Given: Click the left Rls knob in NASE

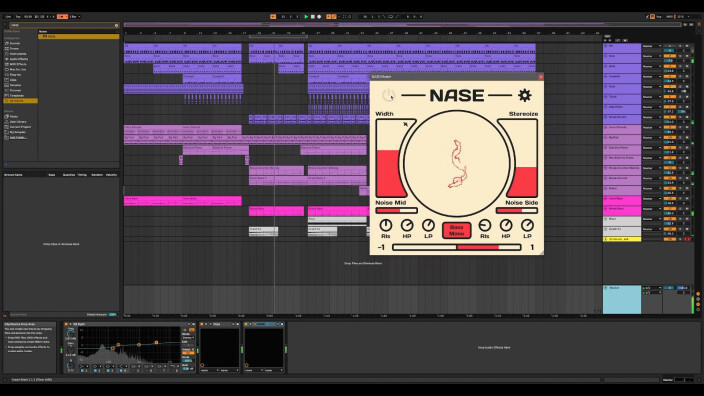Looking at the screenshot, I should [x=386, y=225].
